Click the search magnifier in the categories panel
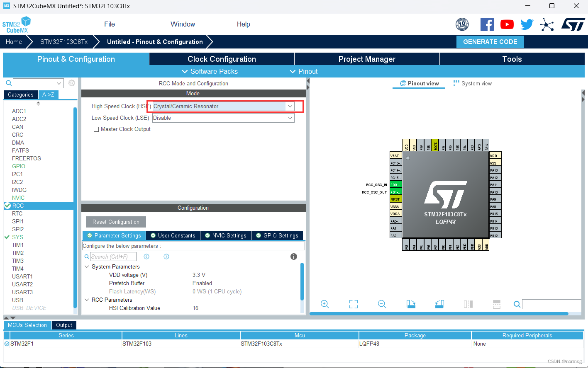588x368 pixels. [x=8, y=83]
